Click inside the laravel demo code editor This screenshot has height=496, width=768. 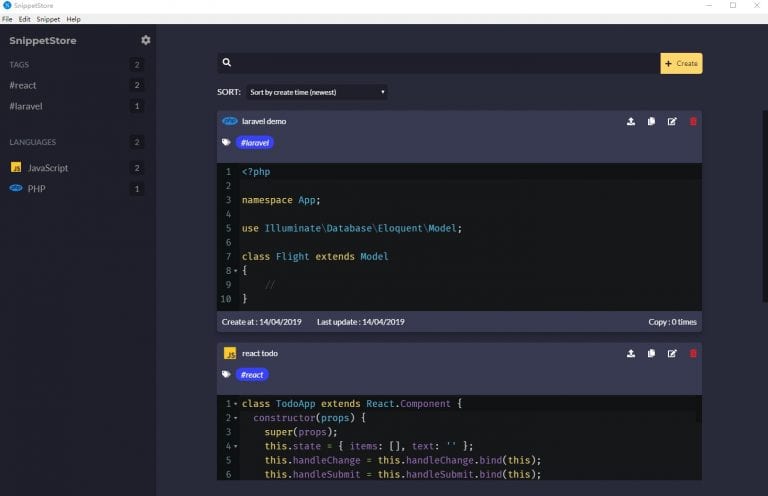(459, 236)
